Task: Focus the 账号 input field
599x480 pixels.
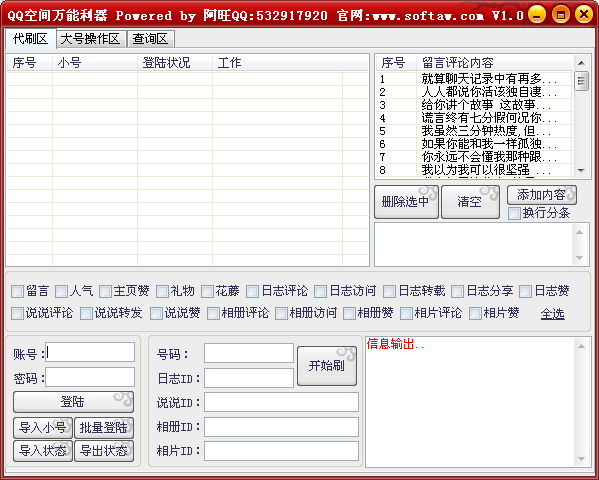Action: 90,352
